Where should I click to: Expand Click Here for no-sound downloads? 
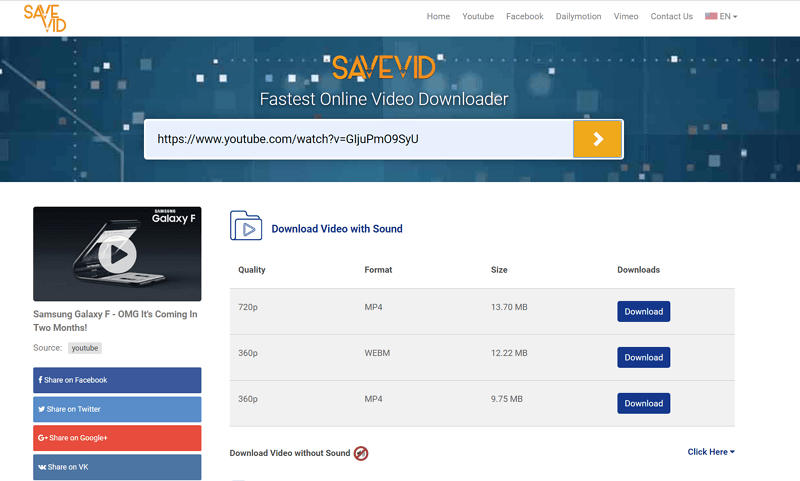[x=711, y=452]
